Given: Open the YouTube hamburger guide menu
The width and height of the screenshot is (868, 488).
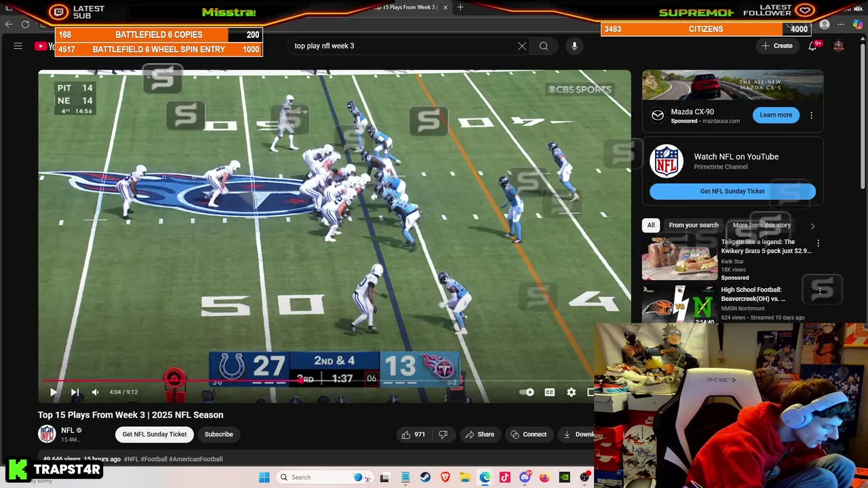Looking at the screenshot, I should [18, 46].
